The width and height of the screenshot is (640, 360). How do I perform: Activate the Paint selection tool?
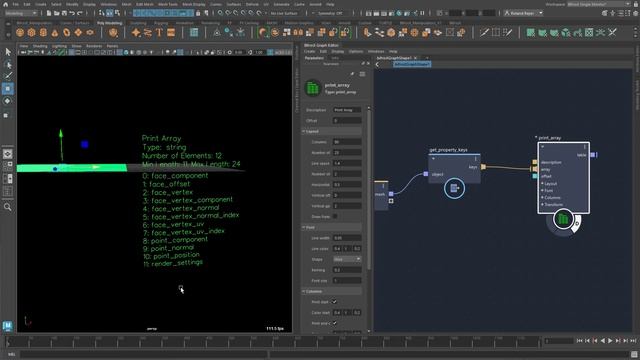point(8,76)
